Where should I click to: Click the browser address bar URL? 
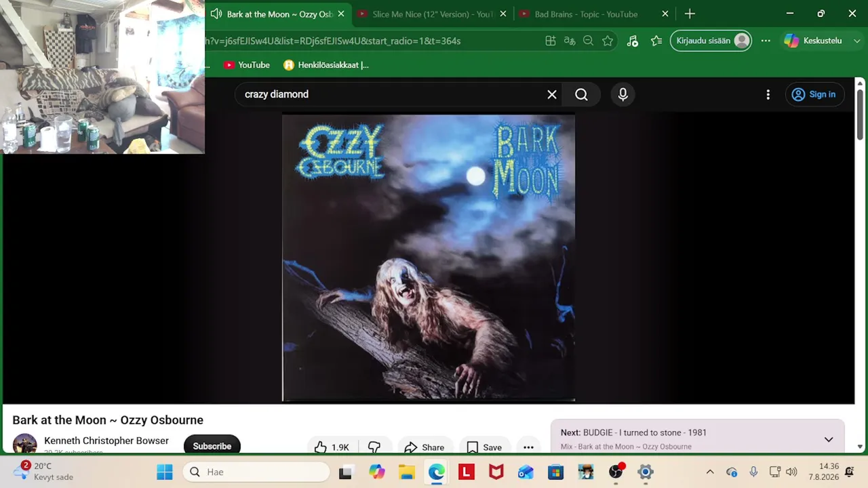pyautogui.click(x=333, y=41)
